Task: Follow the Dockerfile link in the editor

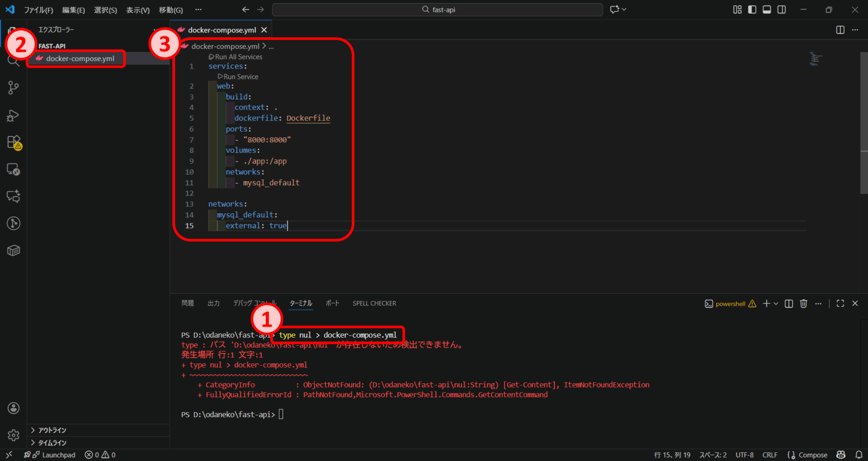Action: (308, 118)
